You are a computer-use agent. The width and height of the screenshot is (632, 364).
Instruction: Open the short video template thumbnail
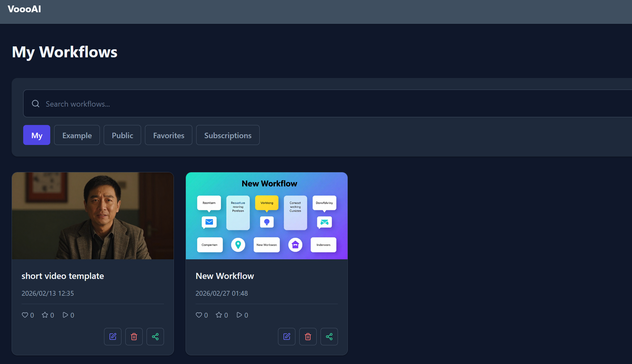coord(92,216)
